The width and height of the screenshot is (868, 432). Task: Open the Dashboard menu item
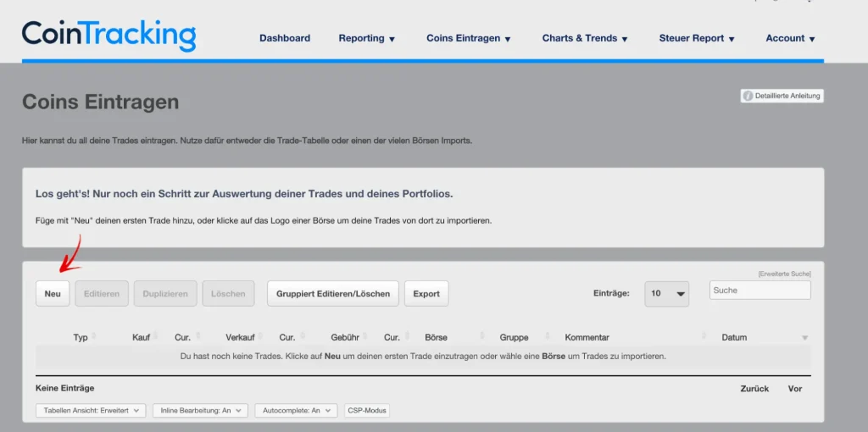point(285,38)
